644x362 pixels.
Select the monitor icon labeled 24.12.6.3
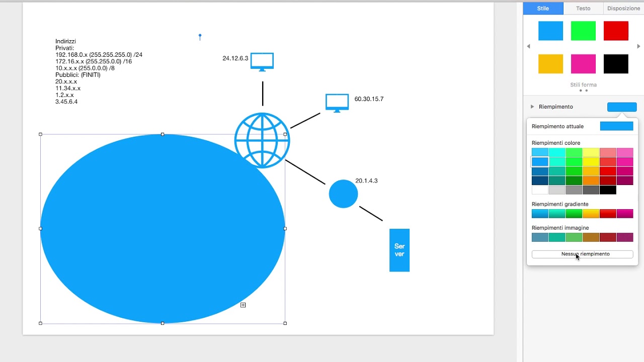[262, 61]
